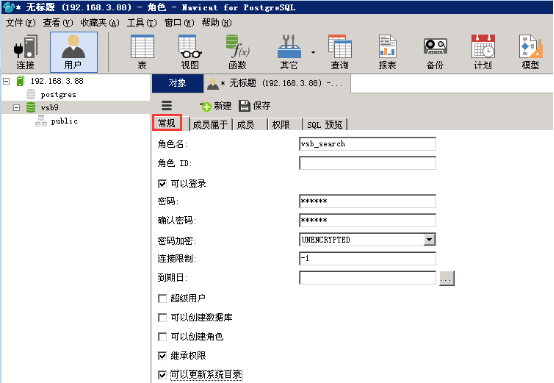
Task: Enable Can Create Database (可以创建数据库) checkbox
Action: 162,318
